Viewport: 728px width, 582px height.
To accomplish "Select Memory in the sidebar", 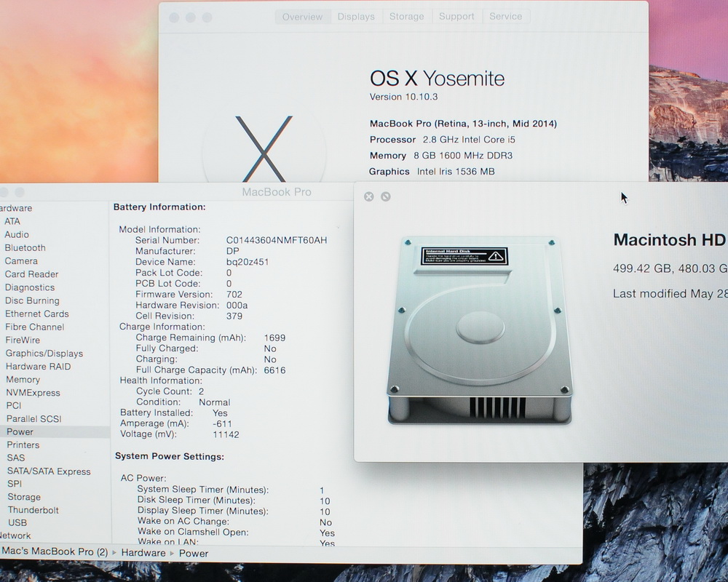I will [x=23, y=380].
